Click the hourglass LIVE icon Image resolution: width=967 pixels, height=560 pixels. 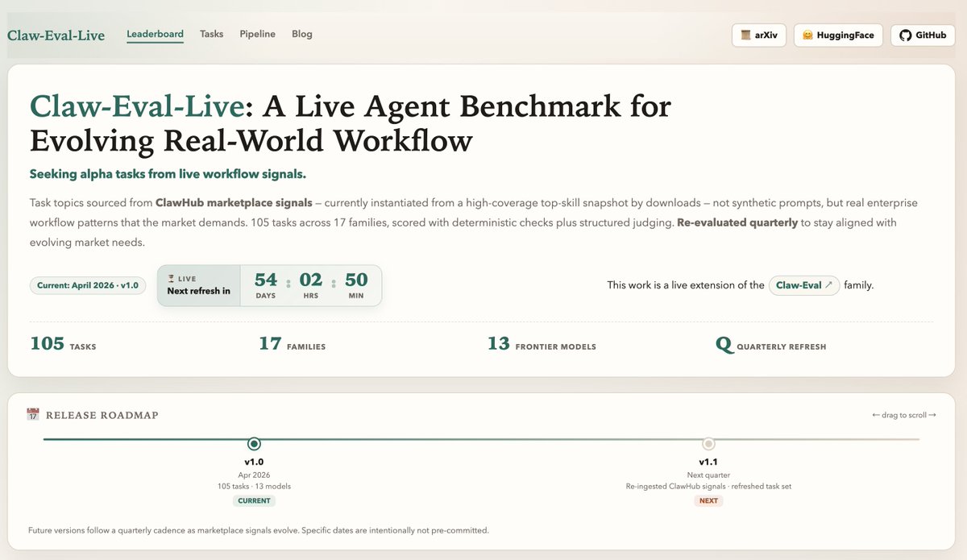pyautogui.click(x=171, y=279)
